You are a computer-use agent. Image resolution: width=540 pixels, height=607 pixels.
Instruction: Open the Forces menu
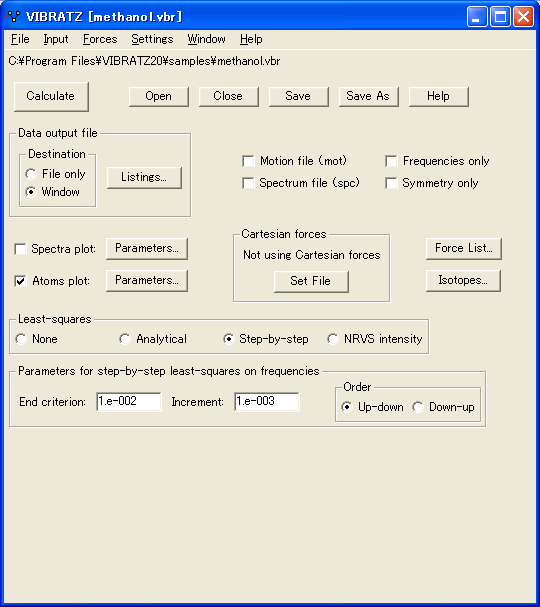click(100, 39)
